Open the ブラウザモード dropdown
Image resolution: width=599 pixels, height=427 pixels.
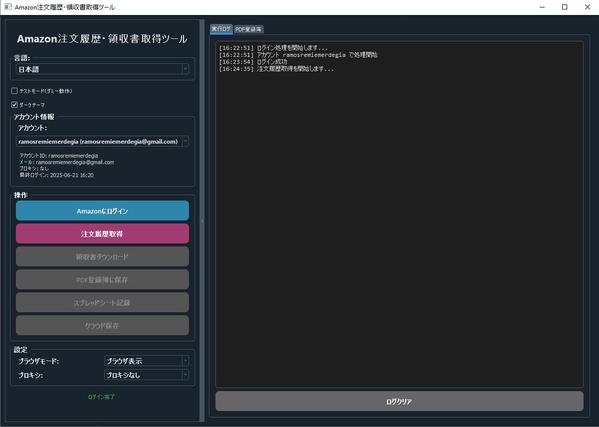click(x=146, y=361)
